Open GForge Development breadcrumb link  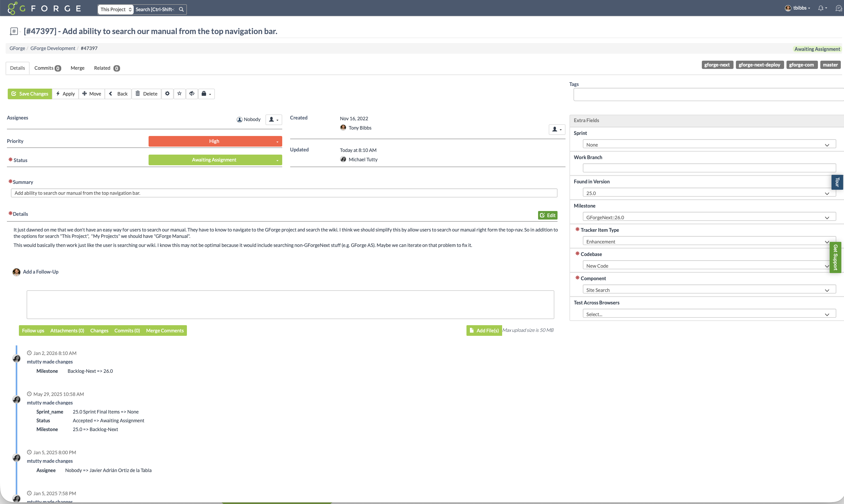coord(53,48)
